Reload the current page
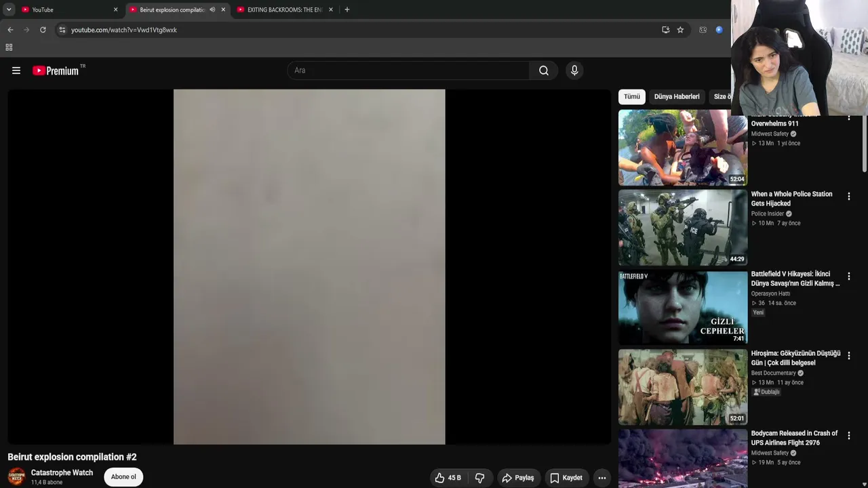 point(43,30)
